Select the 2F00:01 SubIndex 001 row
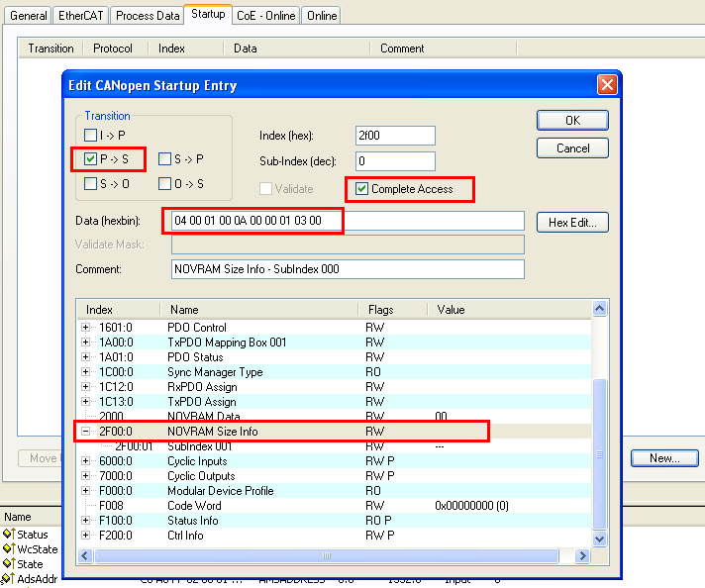Screen dimensions: 705x588 click(x=333, y=445)
